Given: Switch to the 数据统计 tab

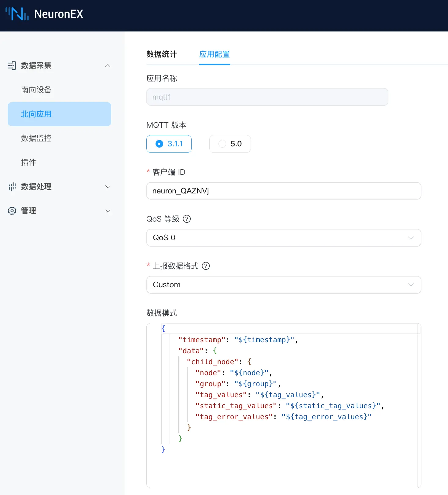Looking at the screenshot, I should pos(162,54).
